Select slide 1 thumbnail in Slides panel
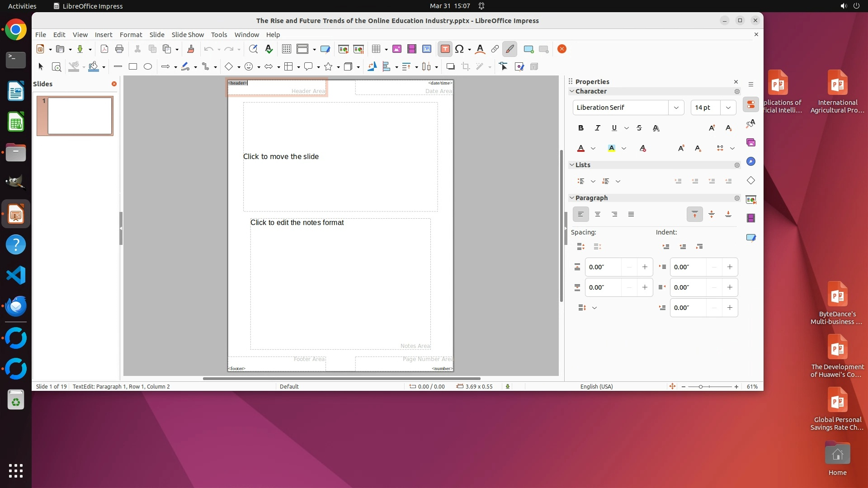 80,116
